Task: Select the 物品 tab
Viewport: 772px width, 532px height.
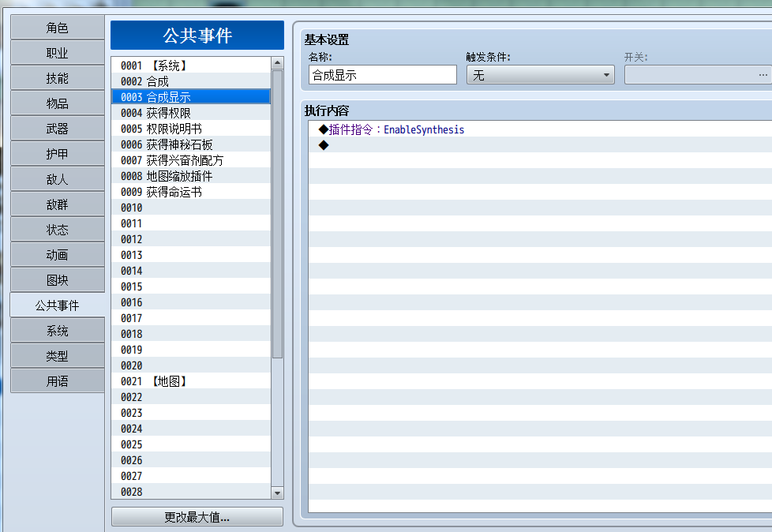Action: point(57,103)
